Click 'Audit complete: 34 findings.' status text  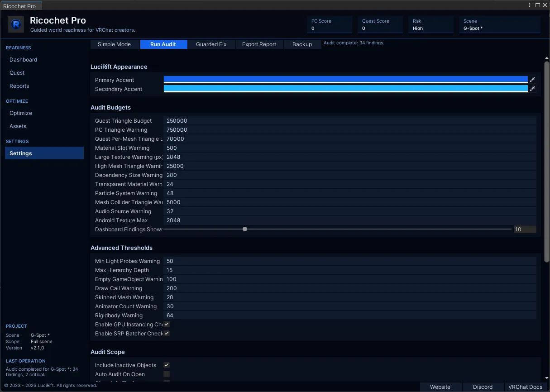click(354, 43)
